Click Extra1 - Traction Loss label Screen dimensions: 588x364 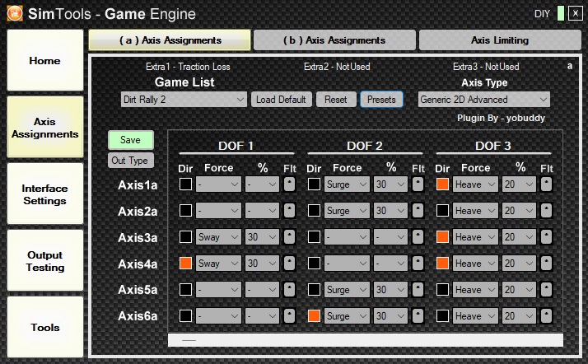(x=188, y=67)
